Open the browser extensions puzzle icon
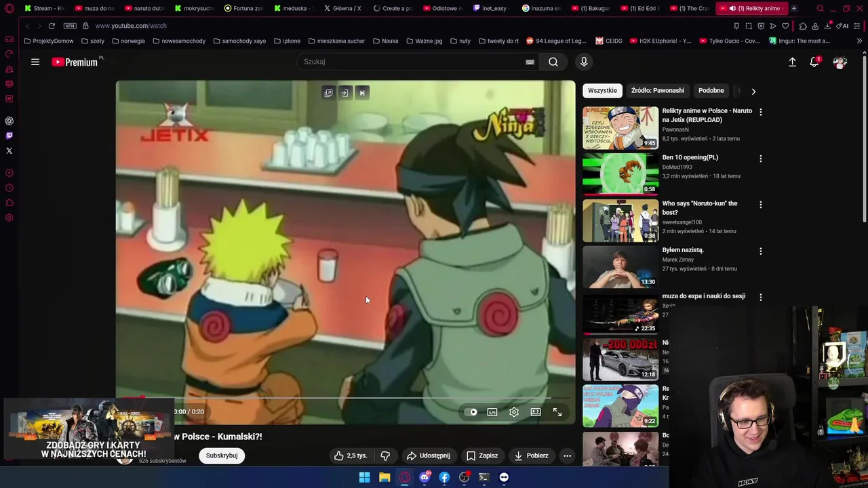868x488 pixels. click(803, 26)
